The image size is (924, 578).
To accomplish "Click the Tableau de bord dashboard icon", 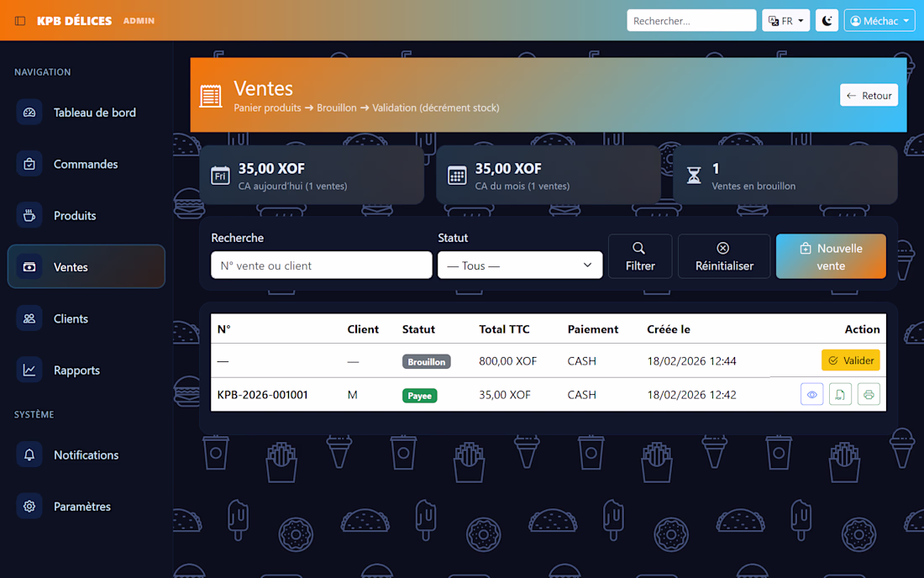I will pyautogui.click(x=29, y=113).
